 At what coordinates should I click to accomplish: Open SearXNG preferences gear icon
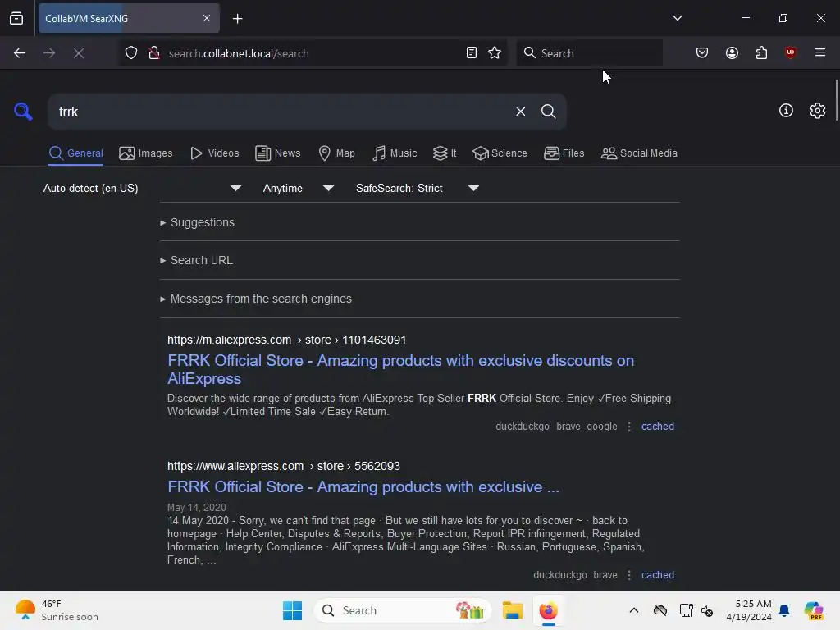coord(817,111)
